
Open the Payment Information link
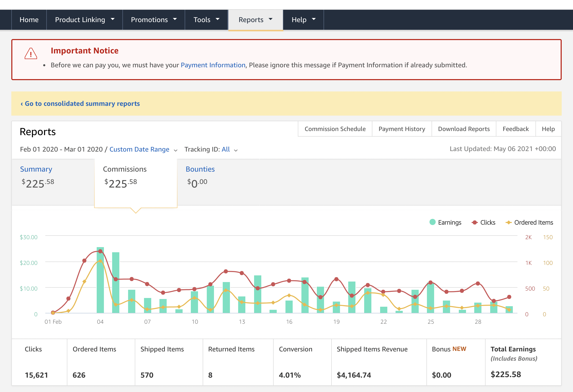pyautogui.click(x=213, y=65)
